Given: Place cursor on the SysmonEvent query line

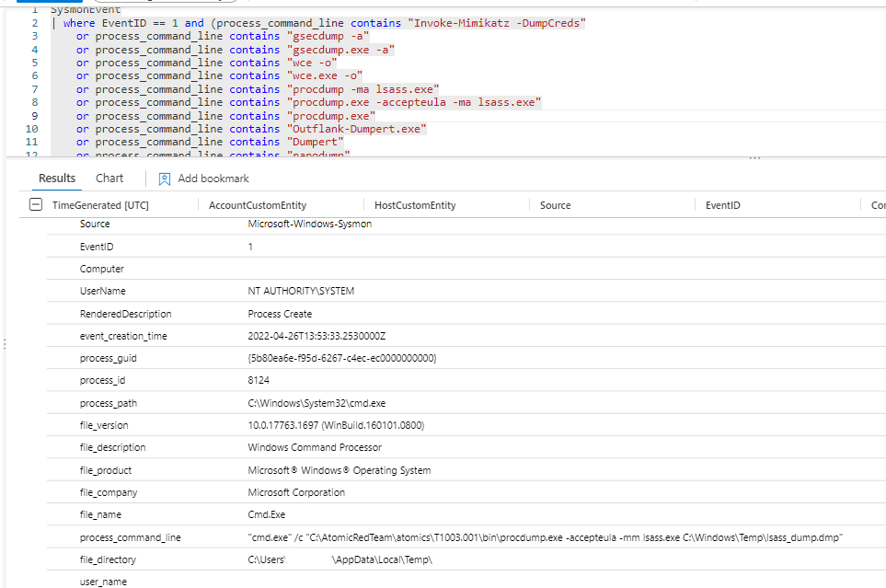Looking at the screenshot, I should coord(86,10).
